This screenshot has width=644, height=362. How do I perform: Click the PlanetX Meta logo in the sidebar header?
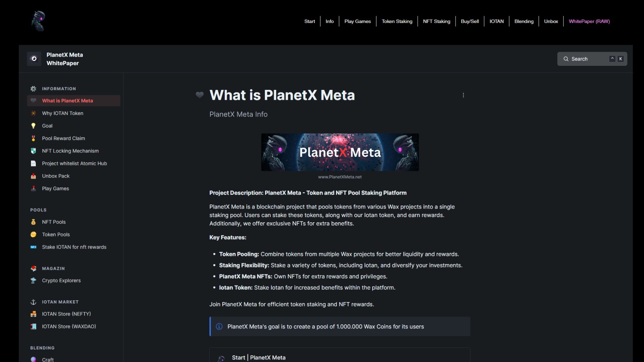point(34,58)
